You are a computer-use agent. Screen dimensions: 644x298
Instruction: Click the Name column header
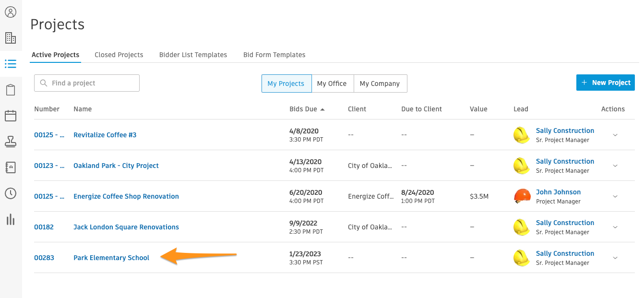coord(83,109)
